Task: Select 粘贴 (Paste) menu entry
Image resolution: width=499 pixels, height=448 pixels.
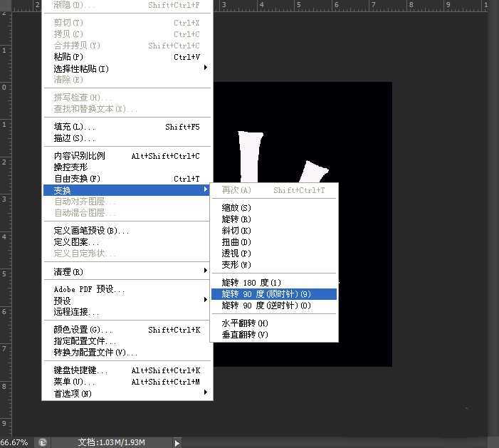Action: pyautogui.click(x=68, y=57)
